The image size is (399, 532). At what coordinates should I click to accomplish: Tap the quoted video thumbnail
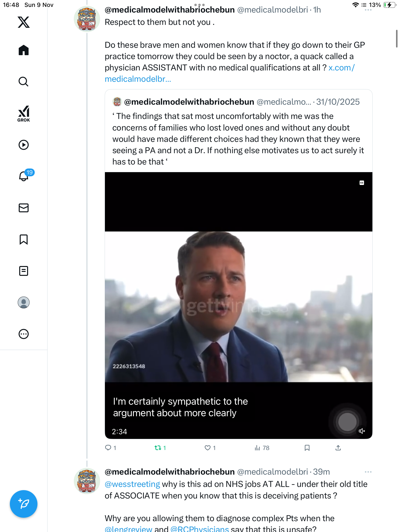[x=238, y=305]
